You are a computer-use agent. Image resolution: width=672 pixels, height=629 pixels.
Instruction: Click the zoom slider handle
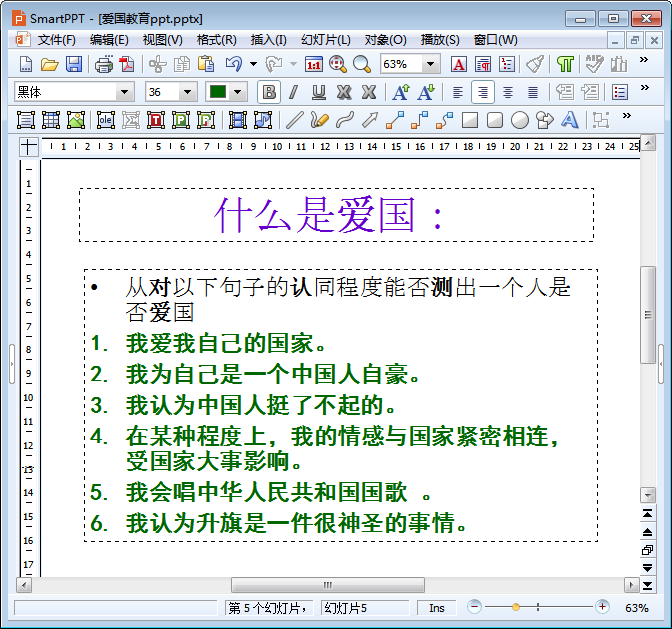pos(516,607)
